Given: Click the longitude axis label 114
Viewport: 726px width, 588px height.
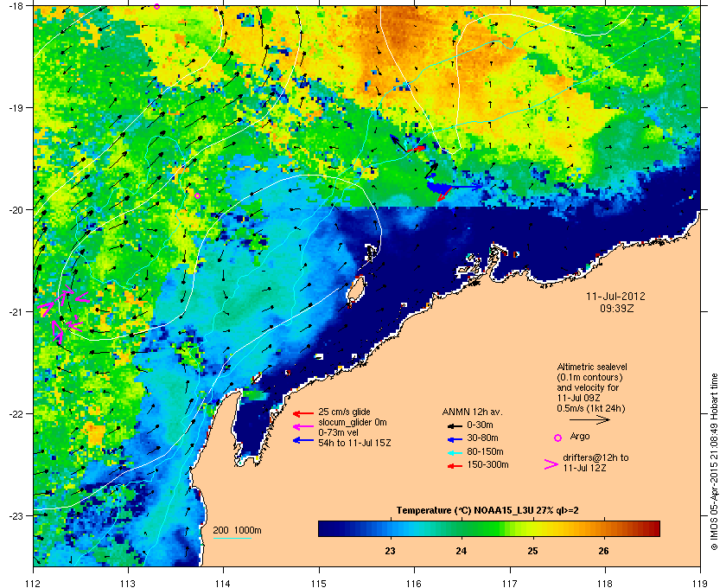Looking at the screenshot, I should 223,584.
